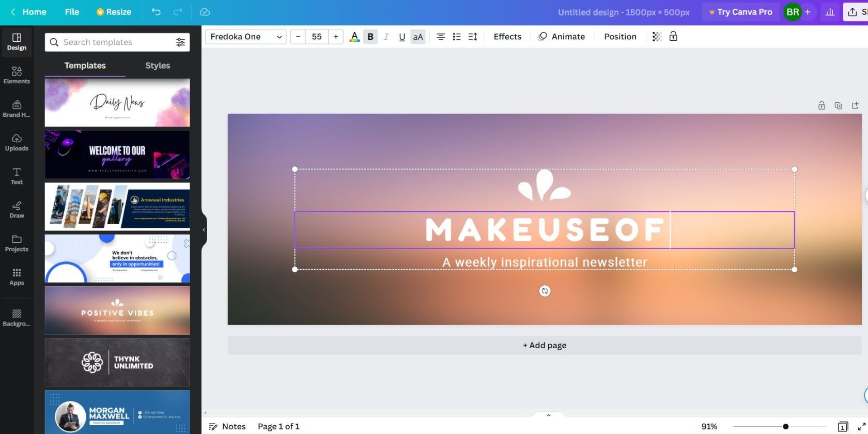The image size is (868, 434).
Task: Switch to the Templates tab
Action: coord(85,66)
